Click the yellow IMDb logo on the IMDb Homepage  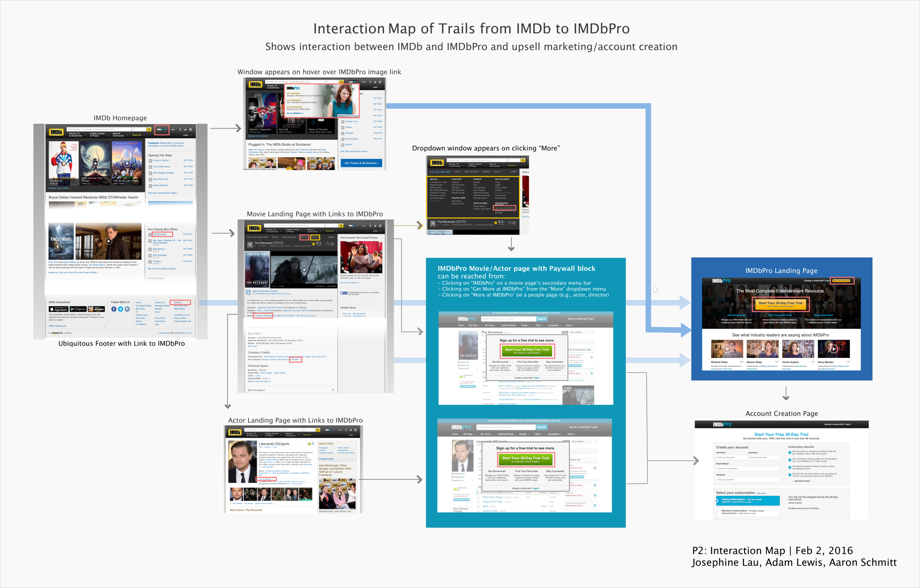click(x=56, y=132)
